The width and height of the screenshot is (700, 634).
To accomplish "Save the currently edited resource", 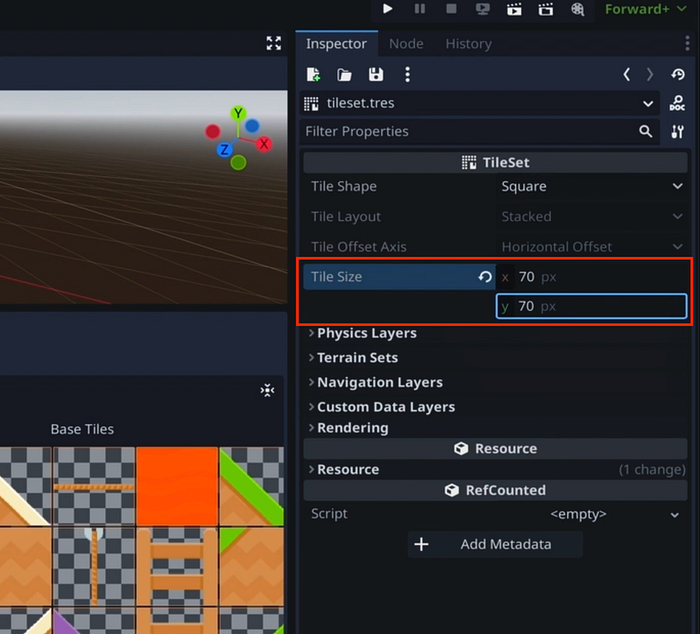I will tap(376, 75).
